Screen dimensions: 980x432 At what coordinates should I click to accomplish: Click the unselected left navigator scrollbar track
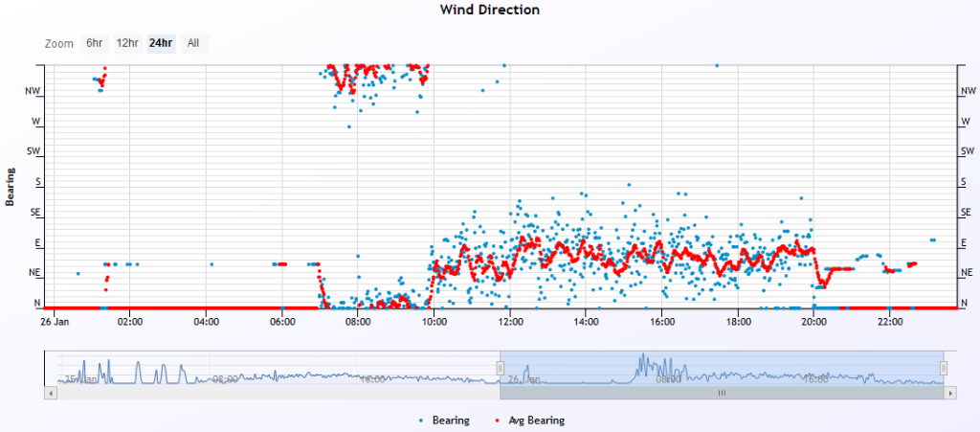click(x=278, y=394)
